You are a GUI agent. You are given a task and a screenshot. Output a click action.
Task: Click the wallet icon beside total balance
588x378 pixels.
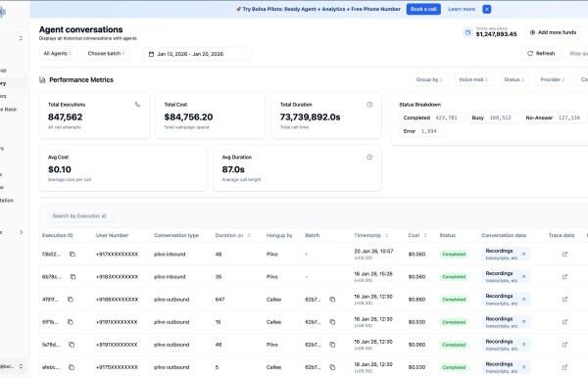click(467, 32)
